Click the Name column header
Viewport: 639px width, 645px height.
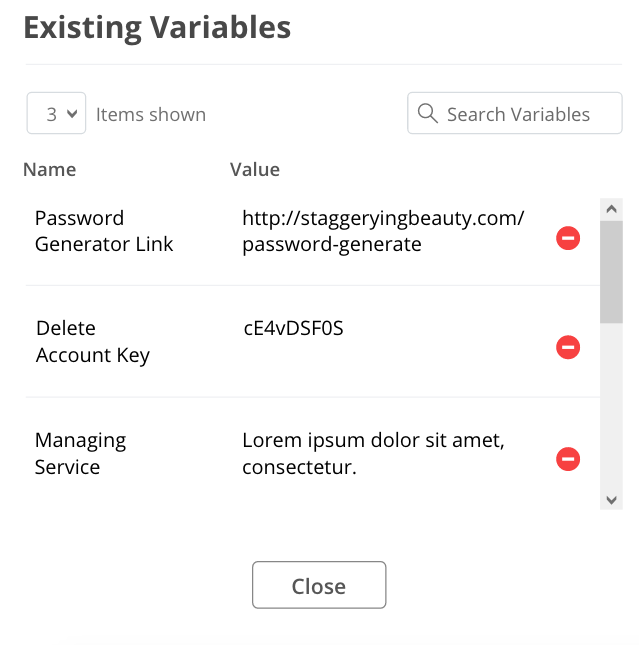[x=50, y=169]
